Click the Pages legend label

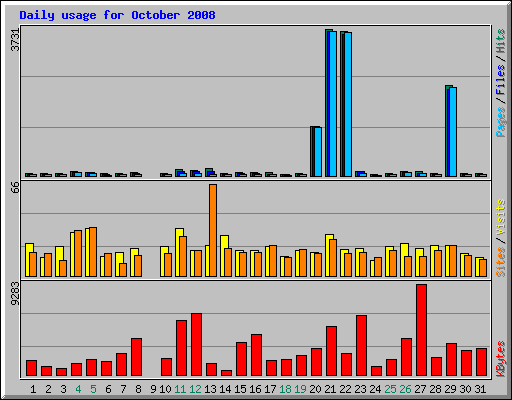pyautogui.click(x=501, y=122)
